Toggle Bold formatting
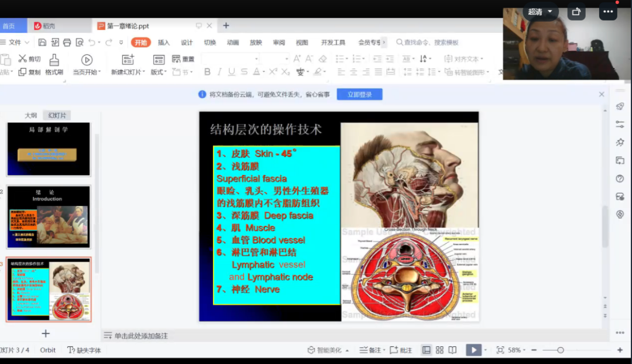 coord(207,72)
